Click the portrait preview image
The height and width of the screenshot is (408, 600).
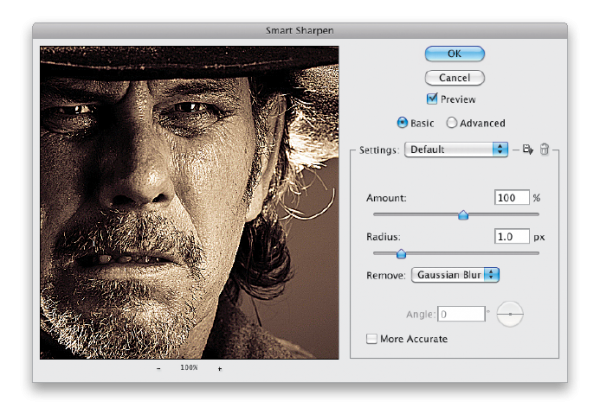189,202
